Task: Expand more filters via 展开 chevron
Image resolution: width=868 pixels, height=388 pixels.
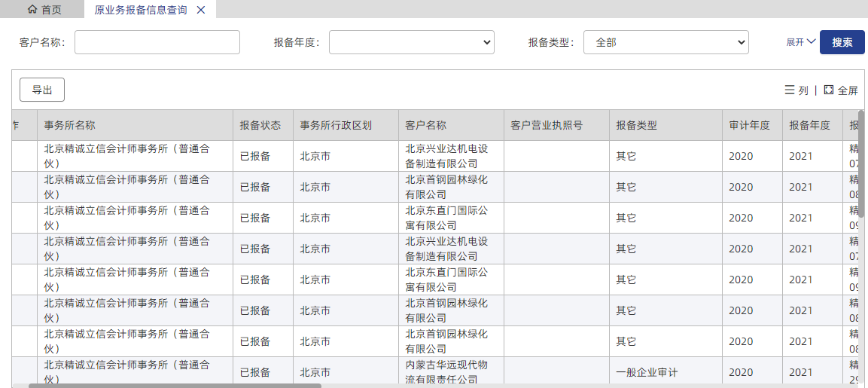Action: pyautogui.click(x=811, y=42)
